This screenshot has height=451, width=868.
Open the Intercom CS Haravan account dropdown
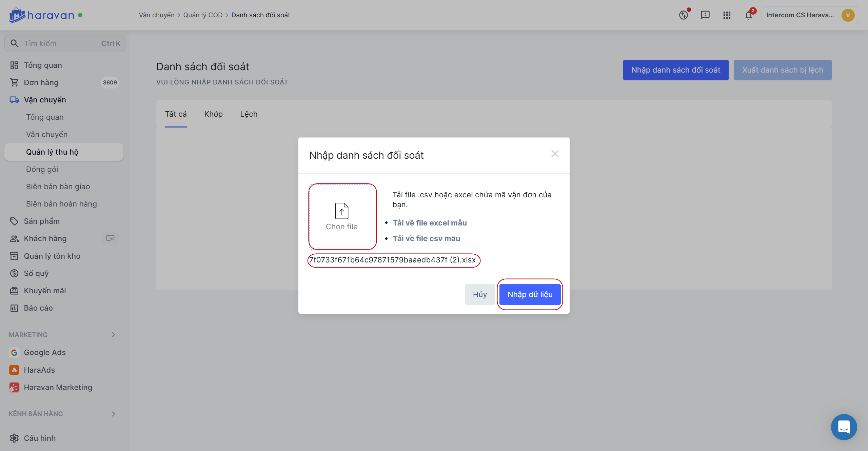tap(810, 15)
